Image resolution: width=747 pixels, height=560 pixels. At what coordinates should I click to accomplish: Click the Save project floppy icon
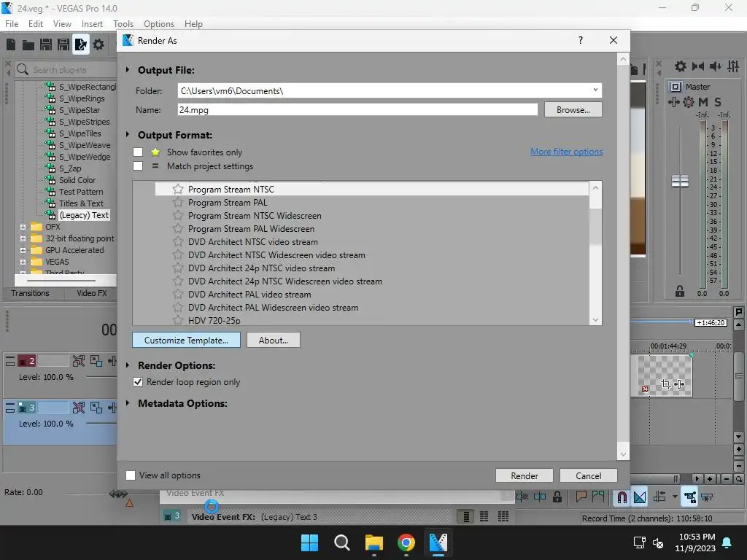coord(46,44)
